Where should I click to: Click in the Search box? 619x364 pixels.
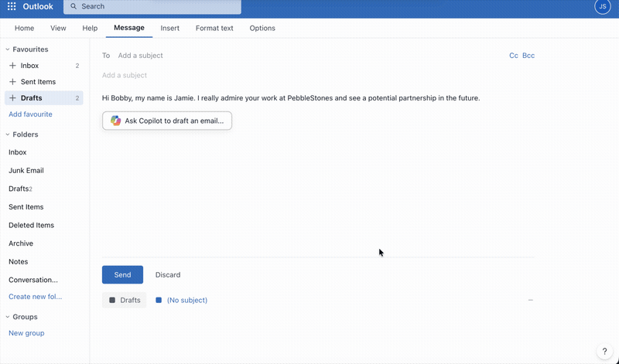point(152,7)
